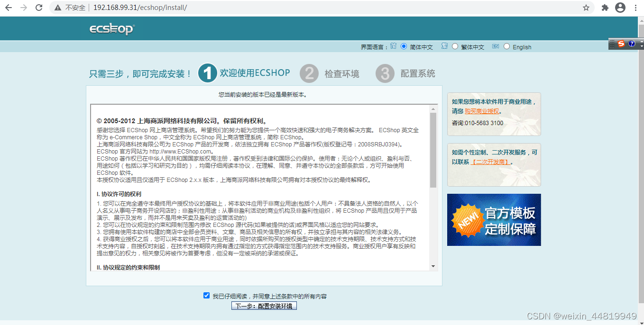Open the browser extensions puzzle icon
Viewport: 644px width, 325px height.
coord(605,8)
